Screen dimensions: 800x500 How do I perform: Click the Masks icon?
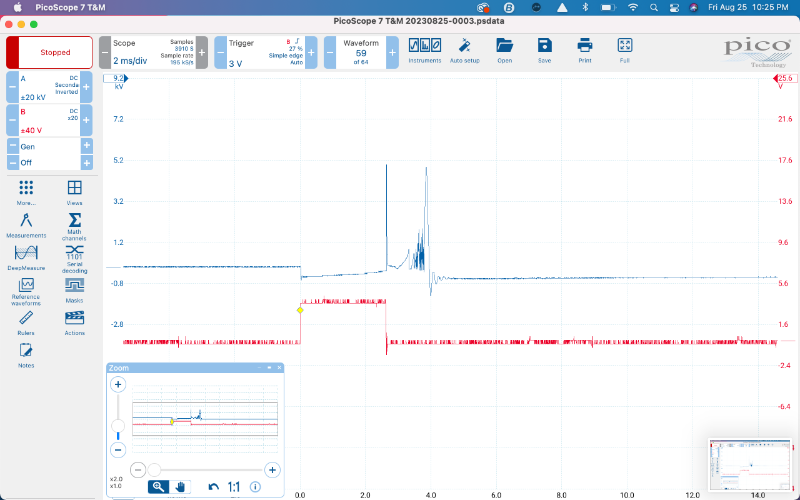[74, 289]
